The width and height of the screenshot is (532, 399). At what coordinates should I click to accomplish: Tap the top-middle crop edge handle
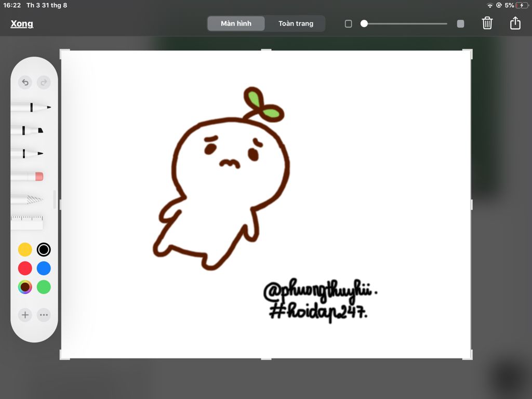(x=267, y=50)
